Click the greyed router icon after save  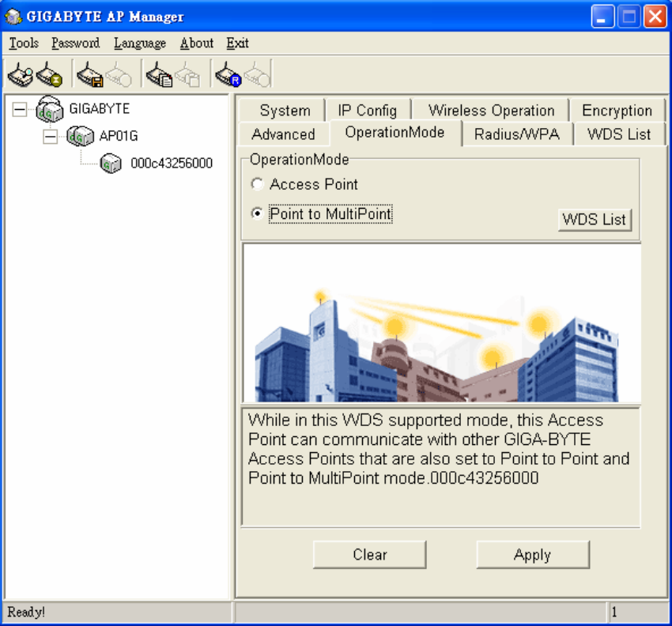click(119, 74)
